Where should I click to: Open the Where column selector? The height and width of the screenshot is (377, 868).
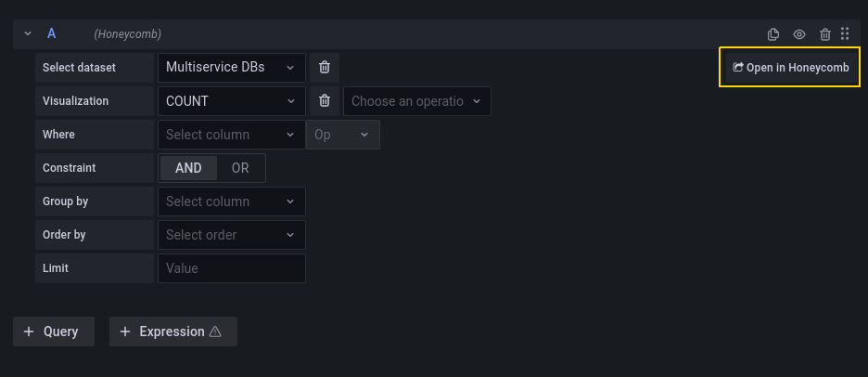231,135
